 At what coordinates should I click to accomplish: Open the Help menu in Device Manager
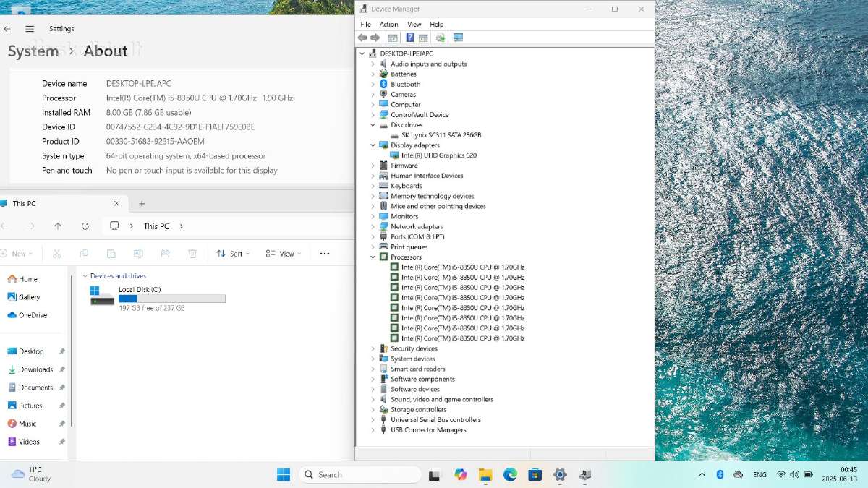pyautogui.click(x=437, y=25)
